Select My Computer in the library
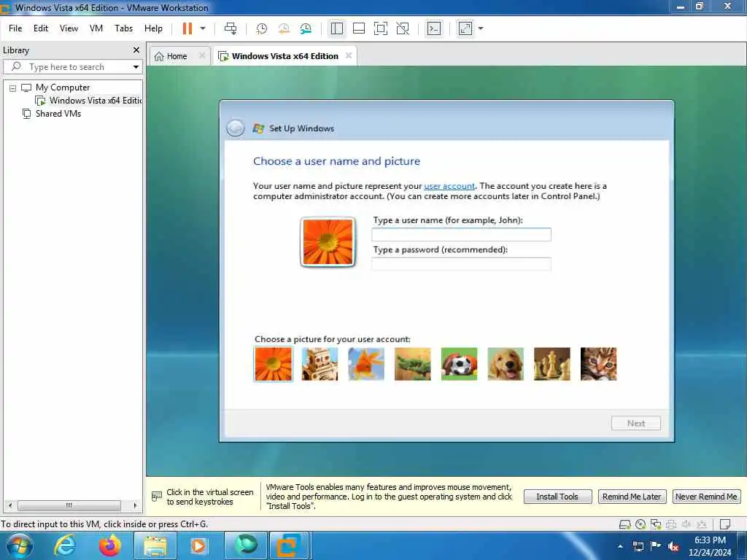747x560 pixels. pos(63,87)
